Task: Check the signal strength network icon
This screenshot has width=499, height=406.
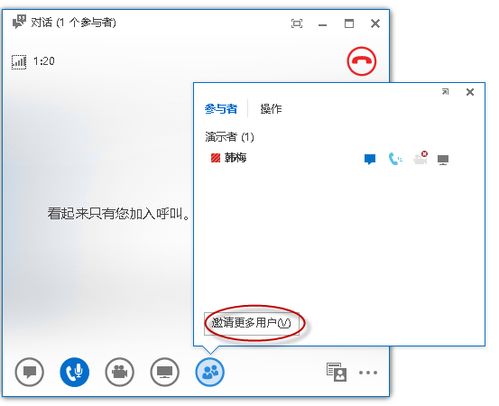Action: pos(19,62)
